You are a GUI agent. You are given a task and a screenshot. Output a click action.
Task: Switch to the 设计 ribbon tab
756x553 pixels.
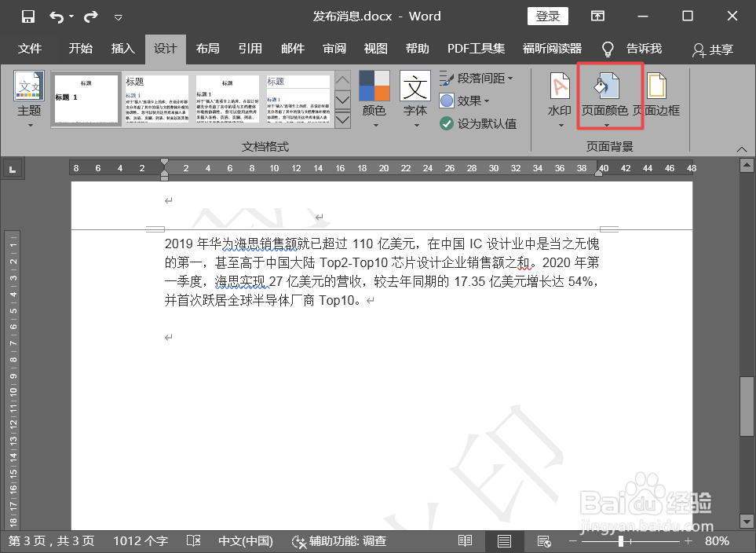point(165,49)
